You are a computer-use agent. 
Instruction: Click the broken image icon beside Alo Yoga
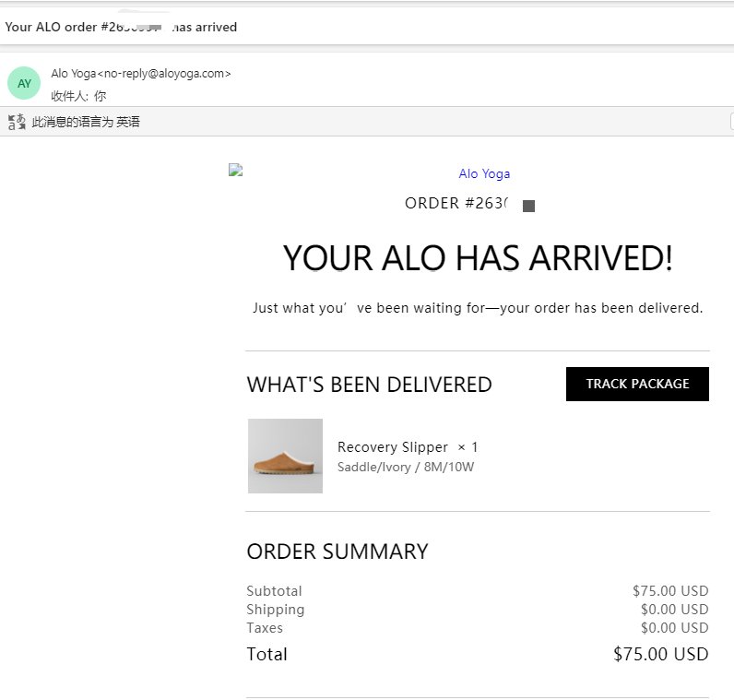tap(235, 170)
